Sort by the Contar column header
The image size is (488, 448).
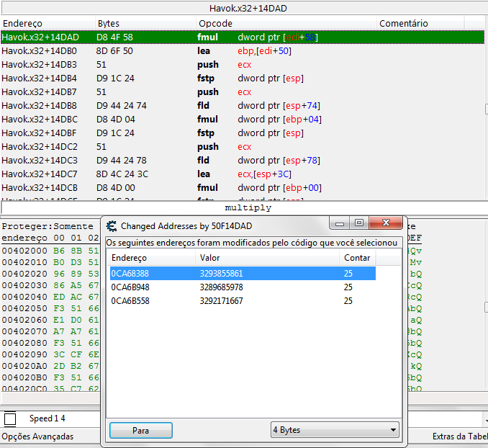[x=357, y=258]
